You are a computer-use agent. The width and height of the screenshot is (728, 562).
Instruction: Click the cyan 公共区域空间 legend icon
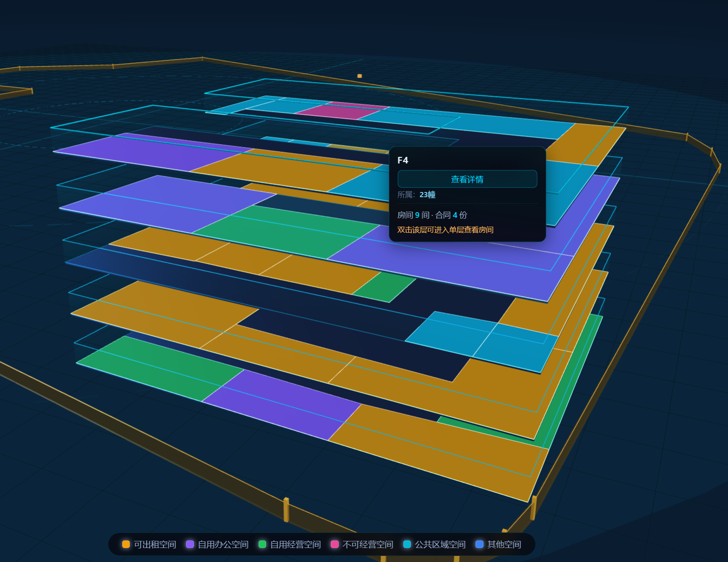407,544
